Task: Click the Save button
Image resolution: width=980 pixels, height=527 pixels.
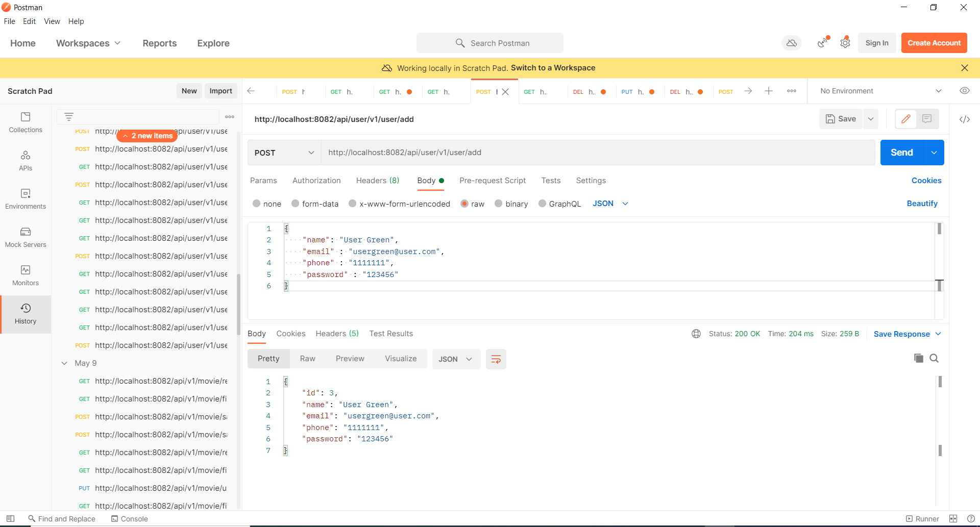Action: point(841,119)
